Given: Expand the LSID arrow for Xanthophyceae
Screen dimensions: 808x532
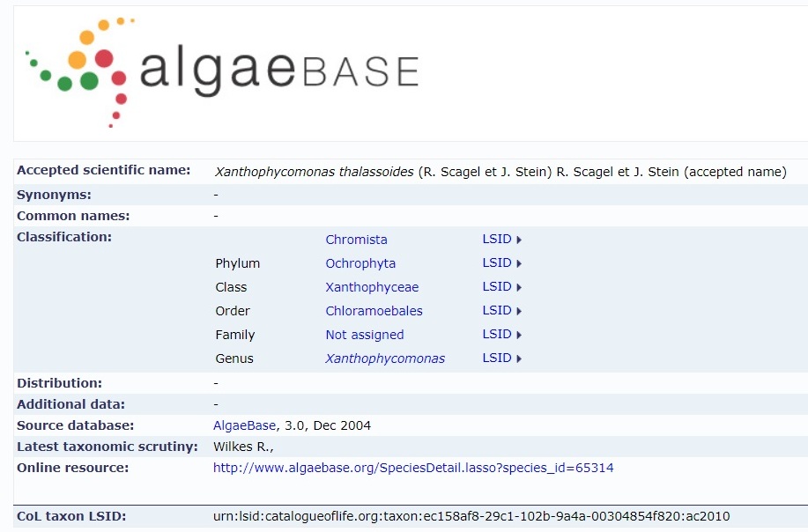Looking at the screenshot, I should [519, 287].
